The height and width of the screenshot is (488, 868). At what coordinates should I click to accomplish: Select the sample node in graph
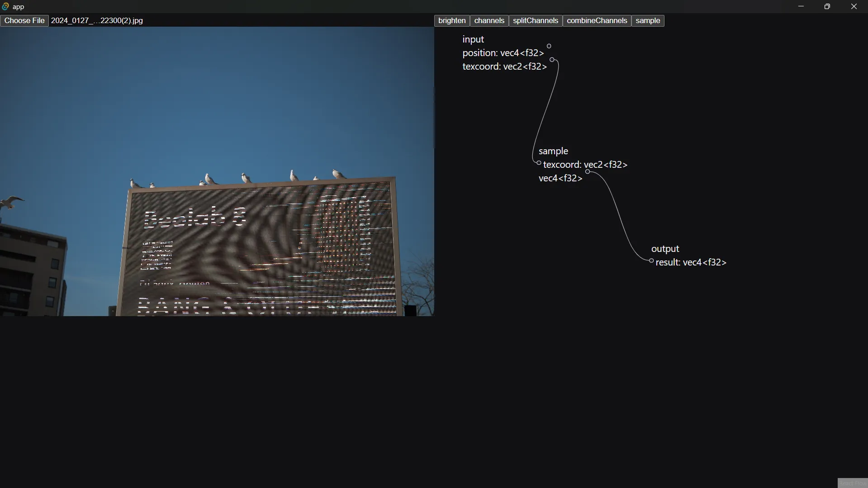pos(553,151)
